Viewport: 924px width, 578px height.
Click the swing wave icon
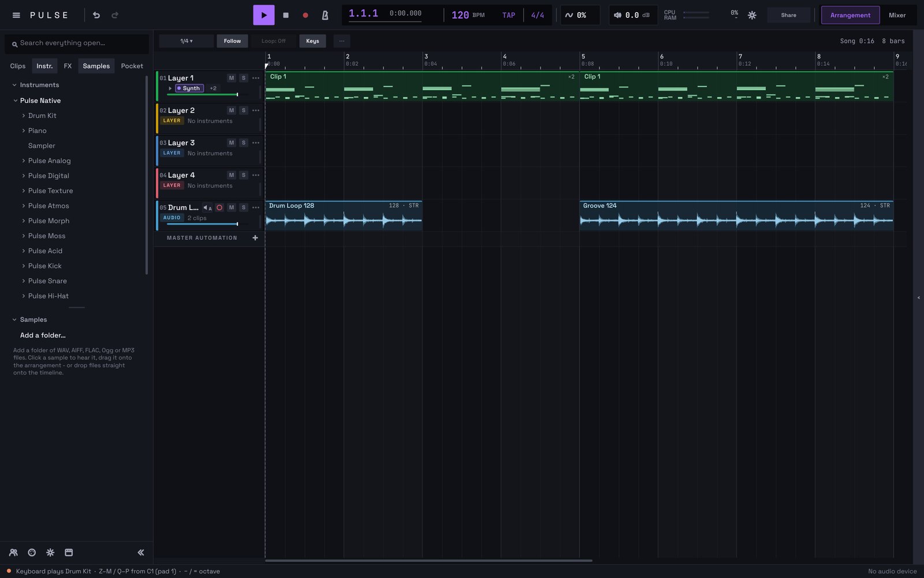(x=569, y=15)
